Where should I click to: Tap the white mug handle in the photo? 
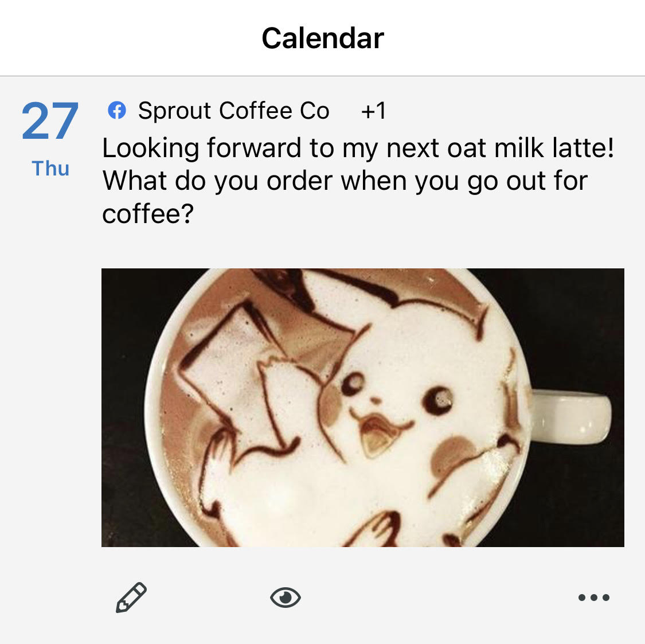coord(571,417)
